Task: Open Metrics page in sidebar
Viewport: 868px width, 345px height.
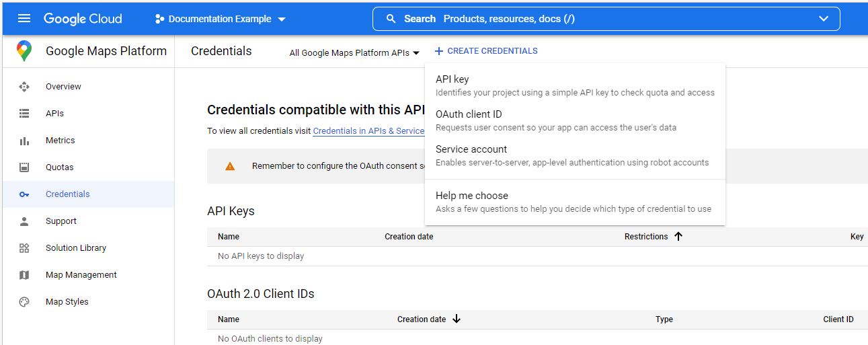Action: 88,141
